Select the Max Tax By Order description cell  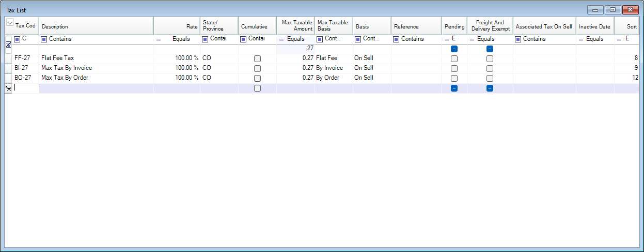pos(96,78)
